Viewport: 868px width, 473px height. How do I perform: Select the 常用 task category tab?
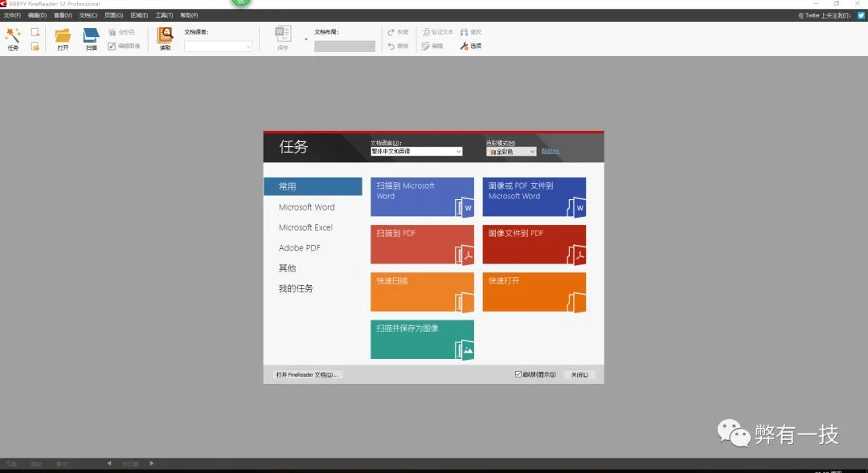click(x=313, y=186)
